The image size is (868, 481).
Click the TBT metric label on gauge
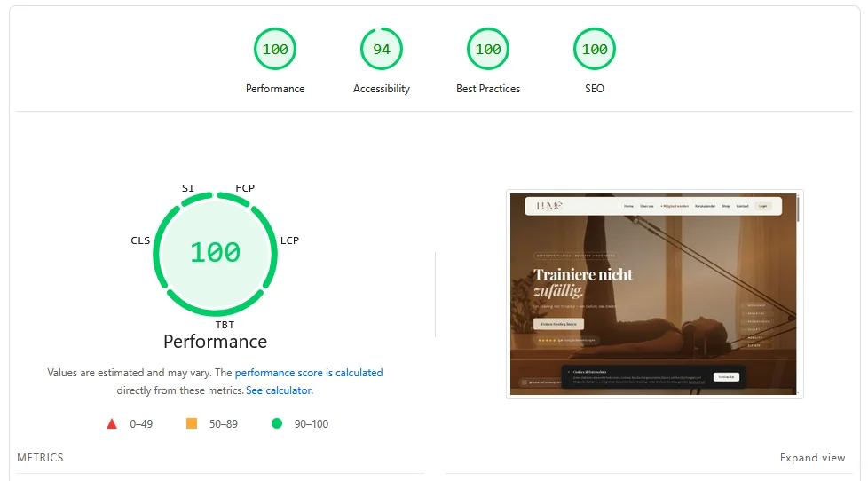point(225,325)
